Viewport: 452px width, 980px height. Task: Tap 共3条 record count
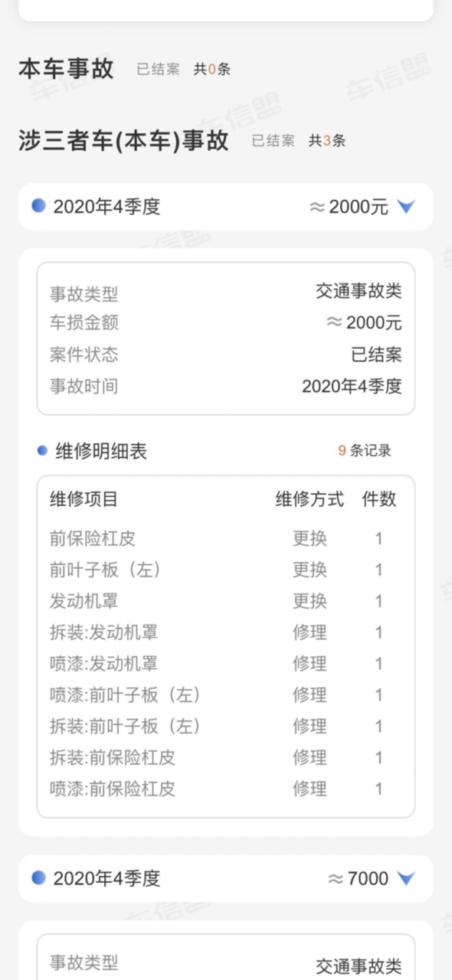point(327,141)
